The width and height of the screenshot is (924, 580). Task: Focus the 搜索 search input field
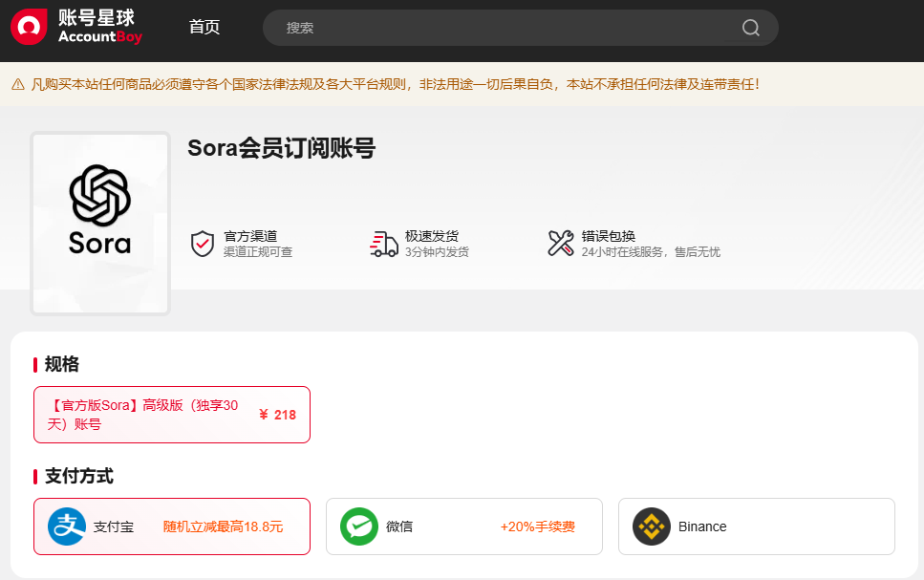tap(521, 28)
